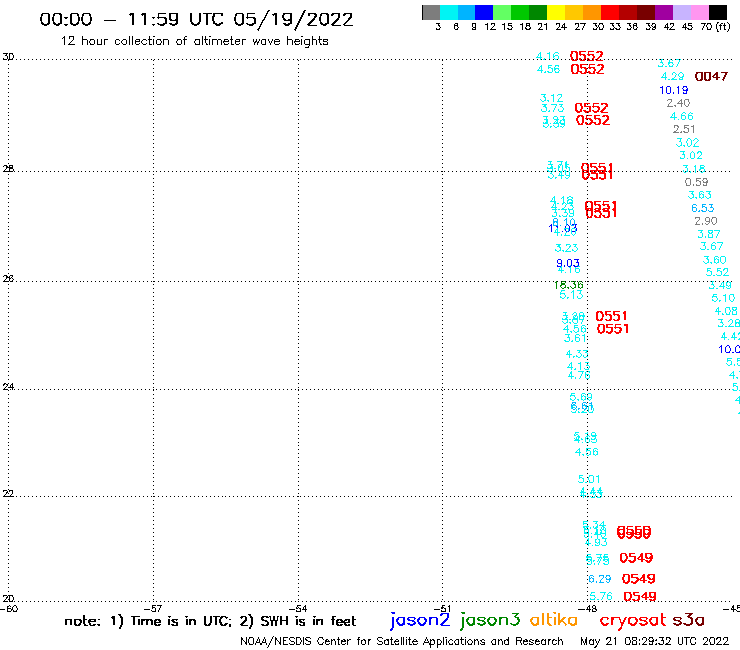
Task: Click the '00:00 – 11:59 UTC 05/19/2022' title
Action: pyautogui.click(x=196, y=19)
